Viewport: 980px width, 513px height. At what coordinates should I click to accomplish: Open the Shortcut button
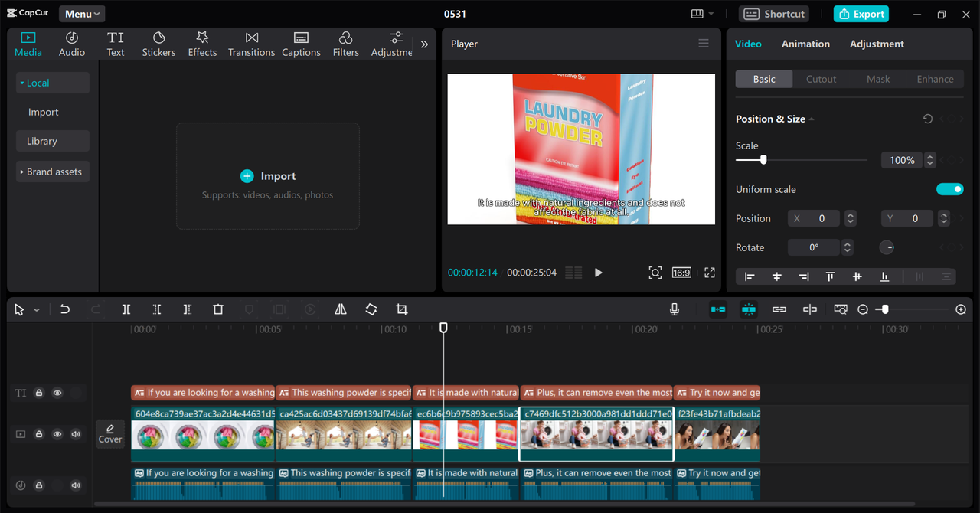774,14
